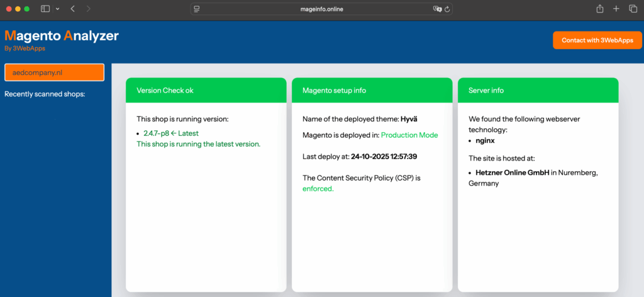Click the 2.4.7-p8 Latest version text
This screenshot has height=297, width=644.
pos(170,133)
